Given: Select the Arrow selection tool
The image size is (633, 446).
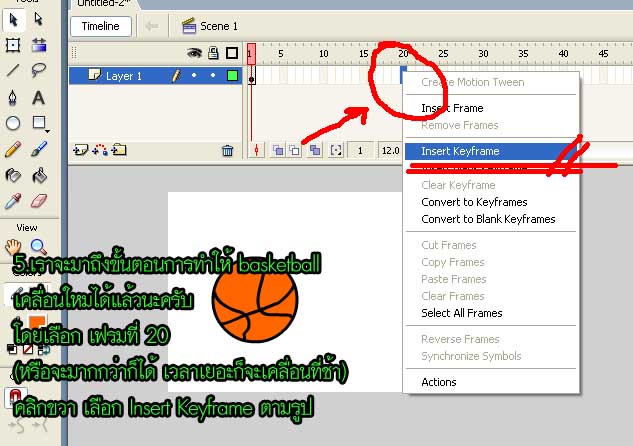Looking at the screenshot, I should tap(14, 19).
